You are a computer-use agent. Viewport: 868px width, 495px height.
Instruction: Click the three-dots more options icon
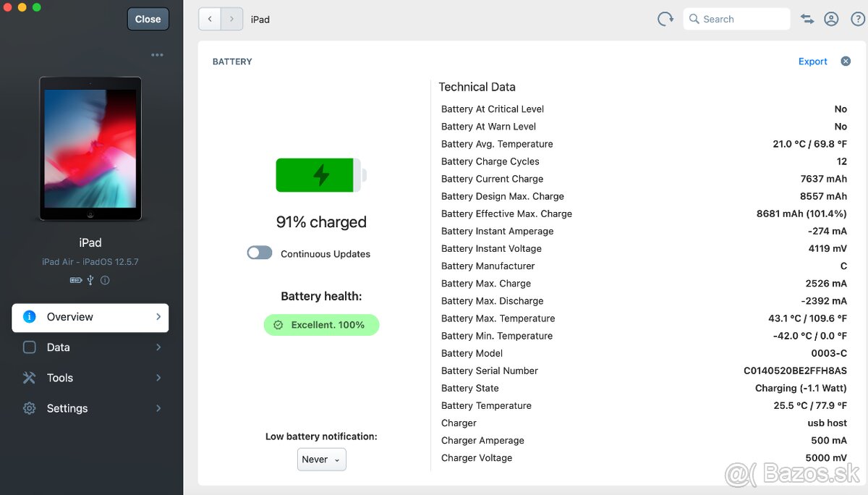[x=157, y=55]
